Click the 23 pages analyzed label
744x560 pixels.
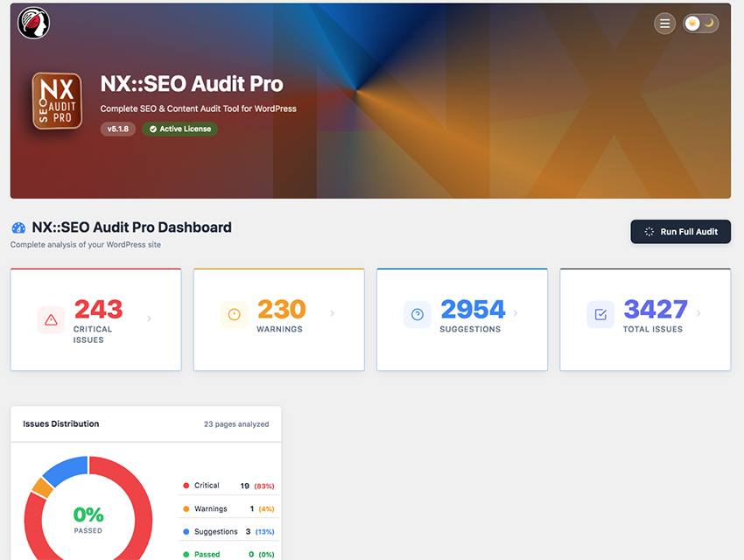tap(236, 423)
